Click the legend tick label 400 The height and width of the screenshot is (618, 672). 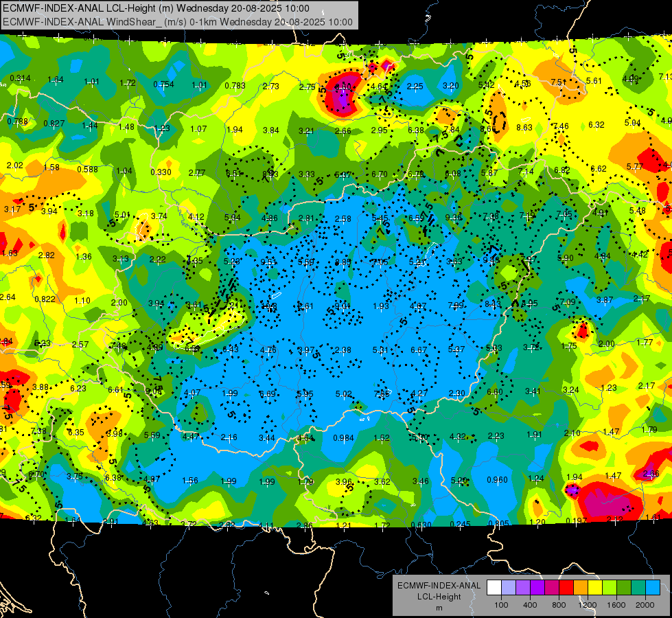[x=530, y=605]
